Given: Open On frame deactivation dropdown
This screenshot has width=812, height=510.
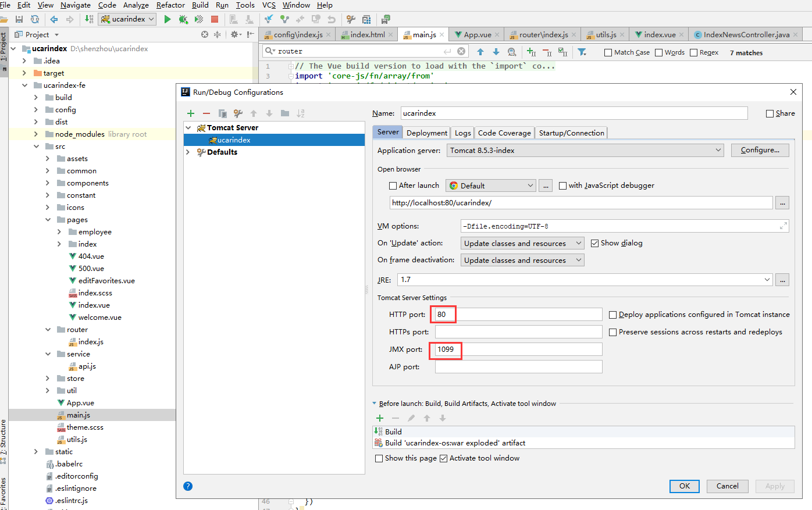Looking at the screenshot, I should pos(522,260).
